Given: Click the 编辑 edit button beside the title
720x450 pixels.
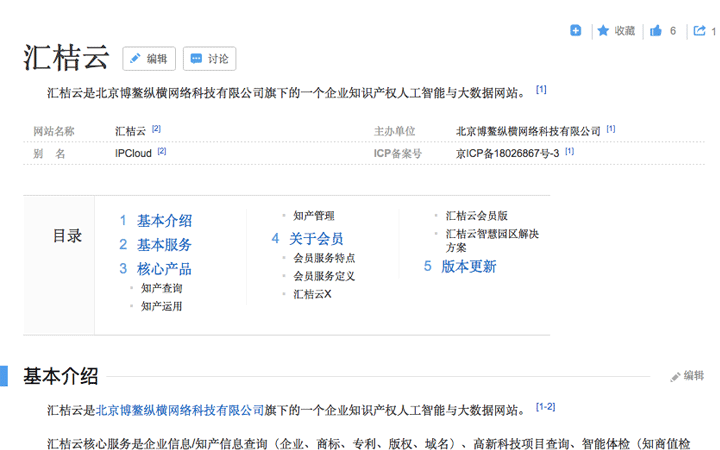Looking at the screenshot, I should point(149,59).
